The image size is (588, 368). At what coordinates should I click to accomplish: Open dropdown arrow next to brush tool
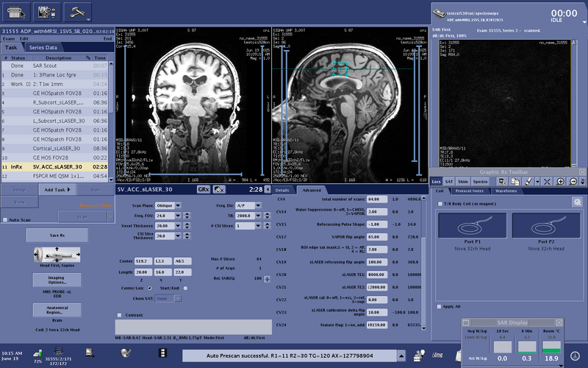point(537,182)
